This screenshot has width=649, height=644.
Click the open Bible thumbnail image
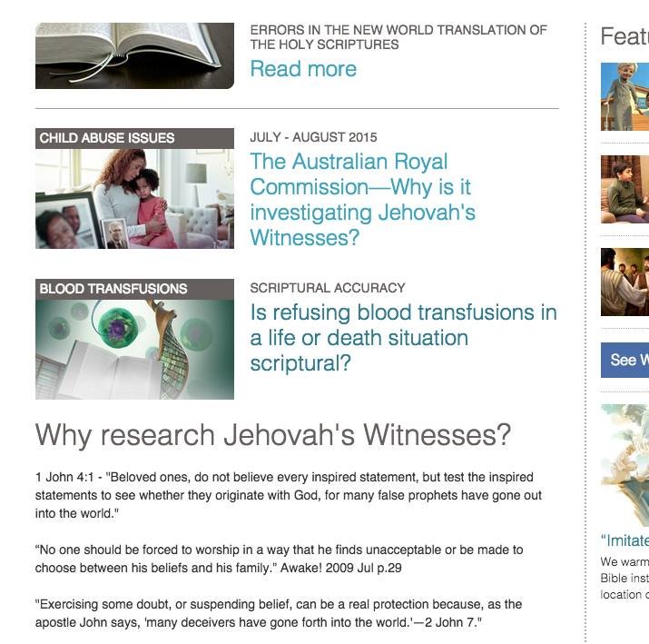point(134,55)
